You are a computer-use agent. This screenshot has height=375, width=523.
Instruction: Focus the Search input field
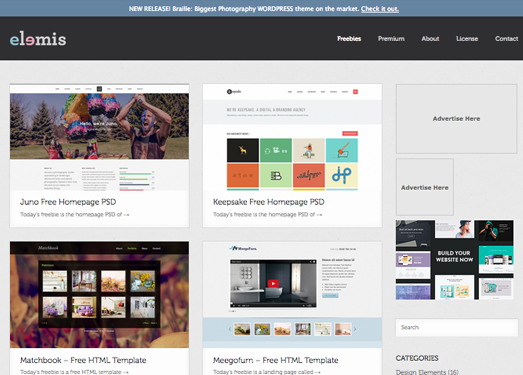point(457,327)
